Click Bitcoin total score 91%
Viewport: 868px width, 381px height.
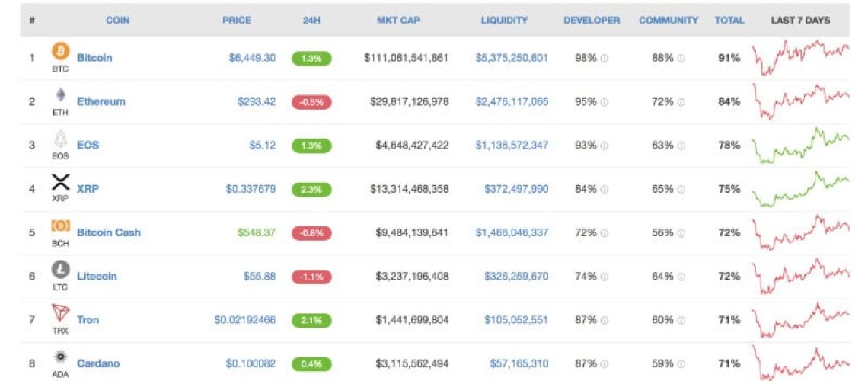[x=729, y=58]
